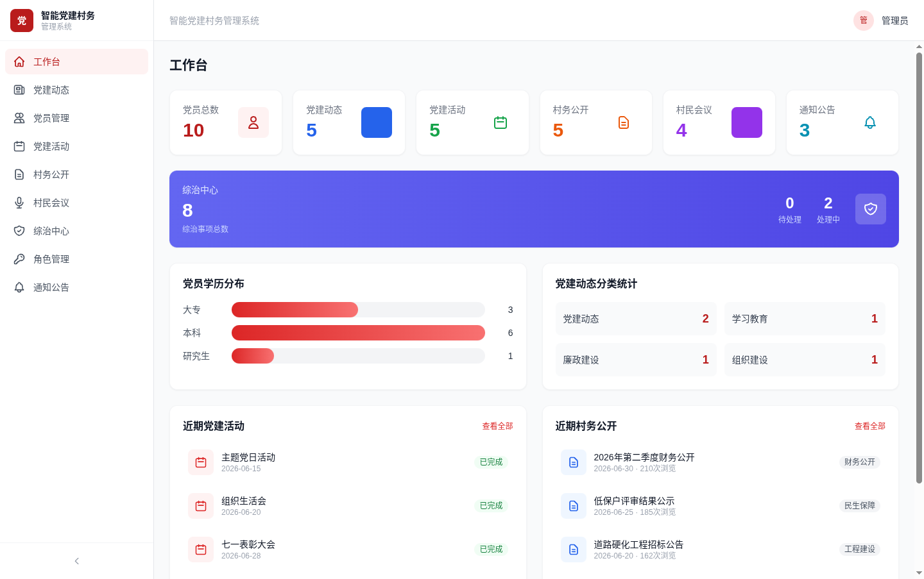924x579 pixels.
Task: Click the 工作台 home icon in sidebar
Action: click(x=19, y=62)
